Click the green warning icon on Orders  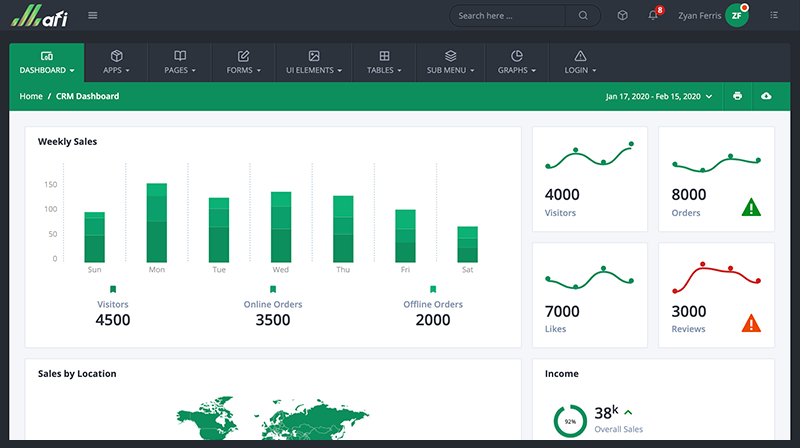coord(752,207)
